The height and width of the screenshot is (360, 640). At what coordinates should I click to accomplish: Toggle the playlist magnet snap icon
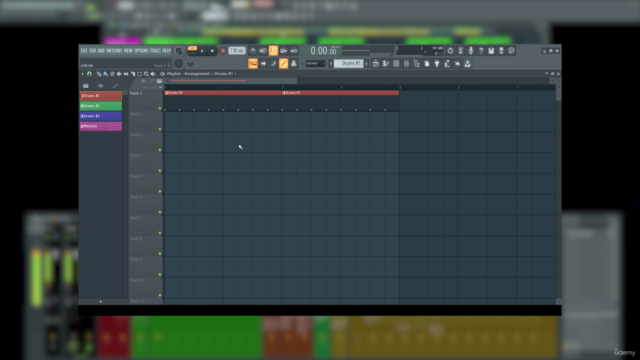(89, 74)
